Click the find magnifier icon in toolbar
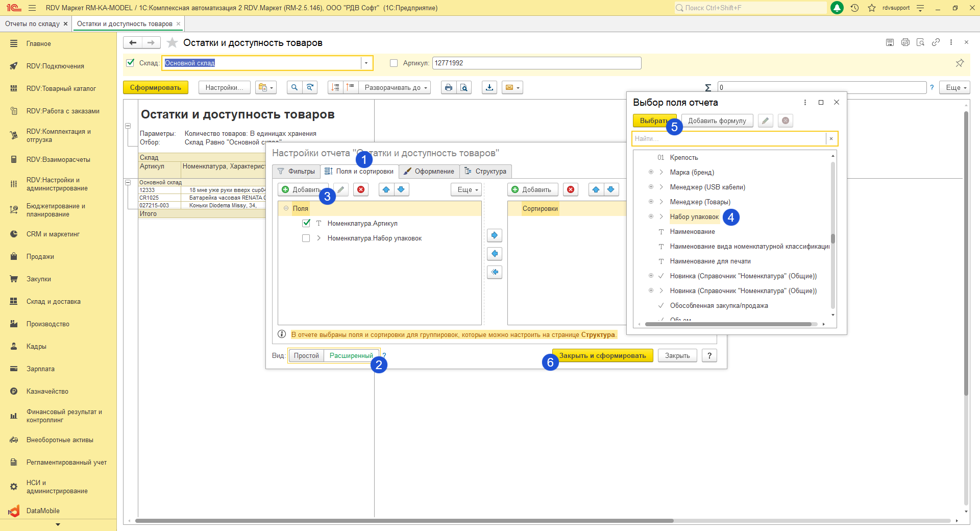This screenshot has width=980, height=531. click(294, 87)
